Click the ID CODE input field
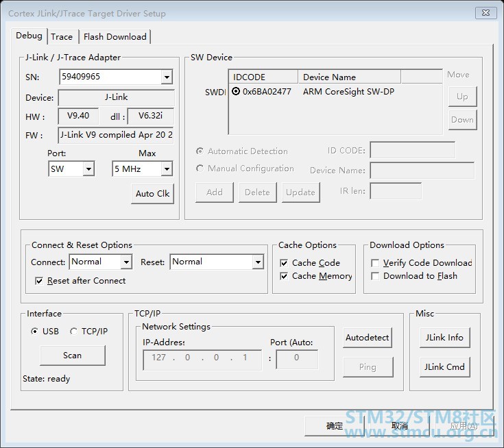This screenshot has height=448, width=504. click(412, 150)
